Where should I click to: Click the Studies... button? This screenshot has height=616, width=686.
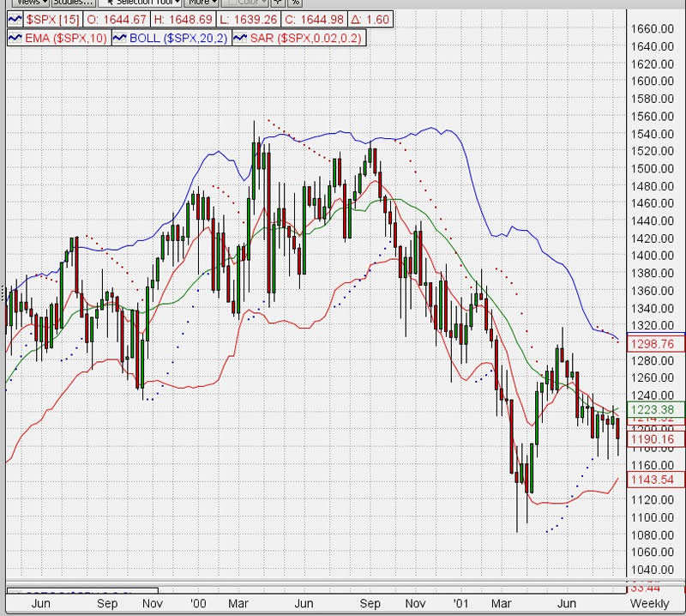pyautogui.click(x=72, y=3)
